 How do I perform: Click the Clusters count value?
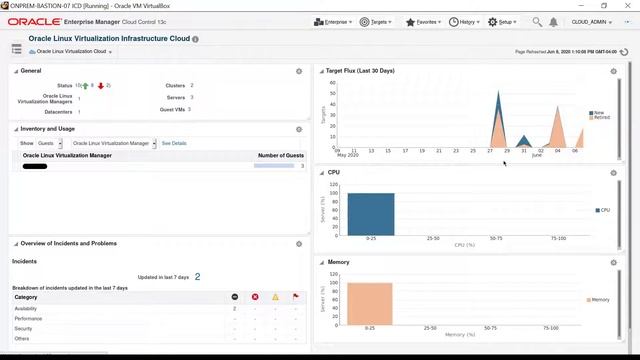[192, 85]
